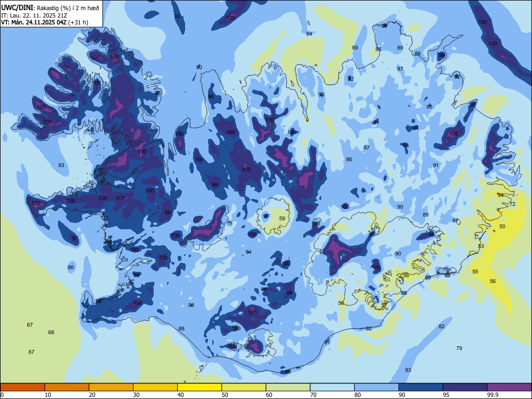Screen dimensions: 532x399
Task: Click the humidity value '79' over the sea
Action: pos(459,348)
